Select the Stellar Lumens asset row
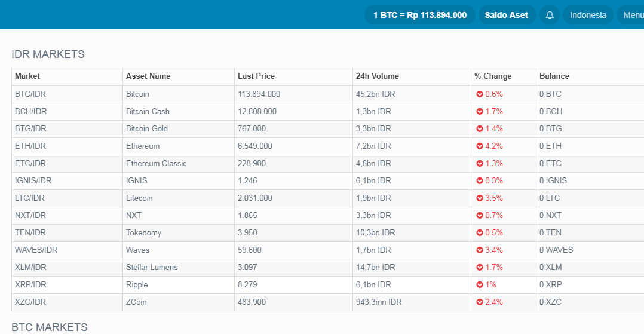The image size is (644, 334). click(152, 268)
